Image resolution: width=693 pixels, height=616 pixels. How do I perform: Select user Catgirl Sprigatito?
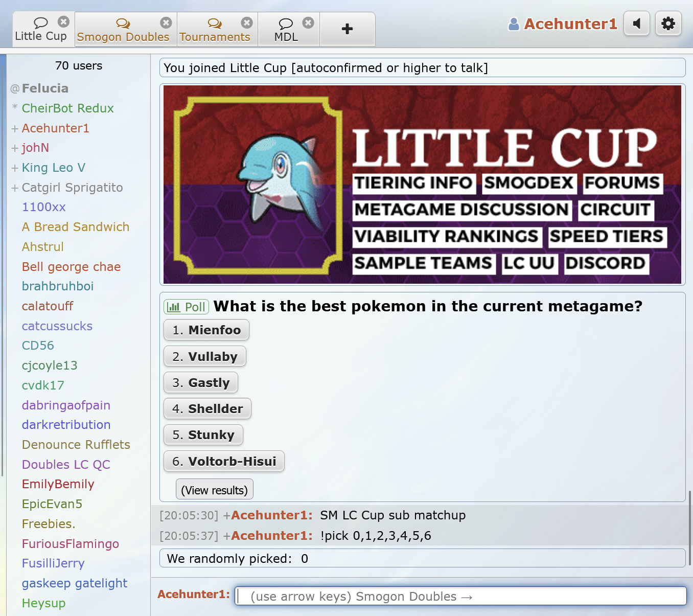point(73,188)
